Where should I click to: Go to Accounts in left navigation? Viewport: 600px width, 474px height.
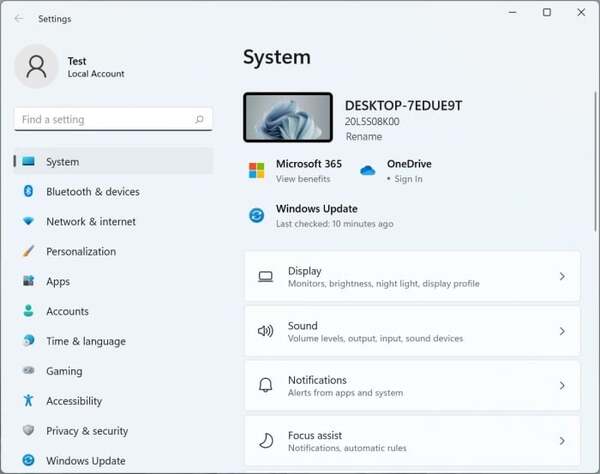pyautogui.click(x=67, y=311)
